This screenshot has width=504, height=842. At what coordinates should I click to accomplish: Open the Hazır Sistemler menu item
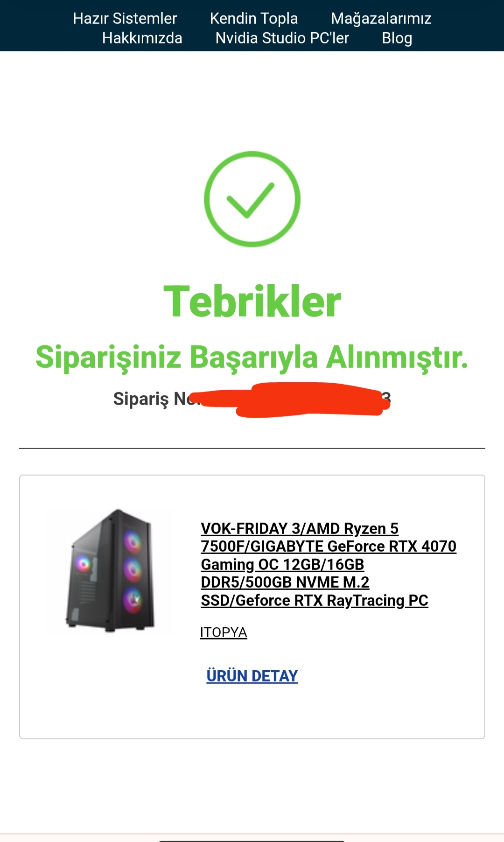point(125,18)
